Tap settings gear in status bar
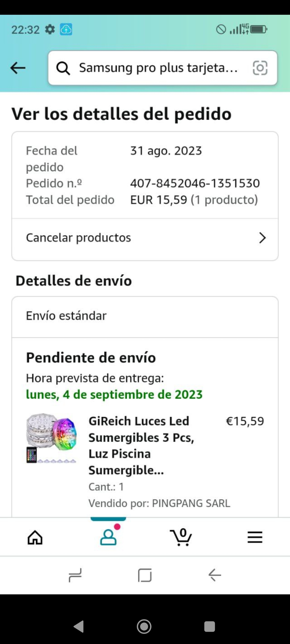Screen dimensions: 290x644 pos(50,29)
